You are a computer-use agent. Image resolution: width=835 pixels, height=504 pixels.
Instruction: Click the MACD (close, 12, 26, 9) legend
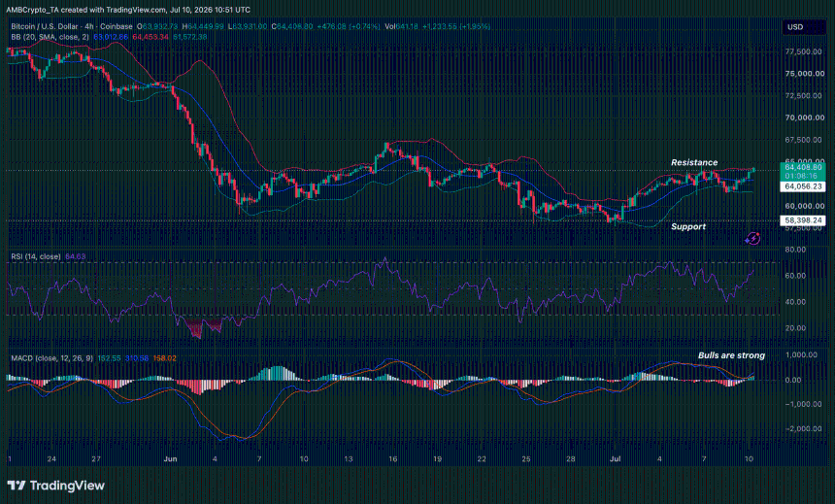pyautogui.click(x=52, y=358)
